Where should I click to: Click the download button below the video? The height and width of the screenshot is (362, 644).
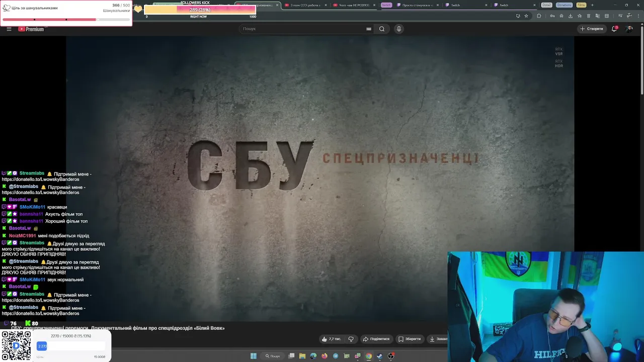click(437, 339)
